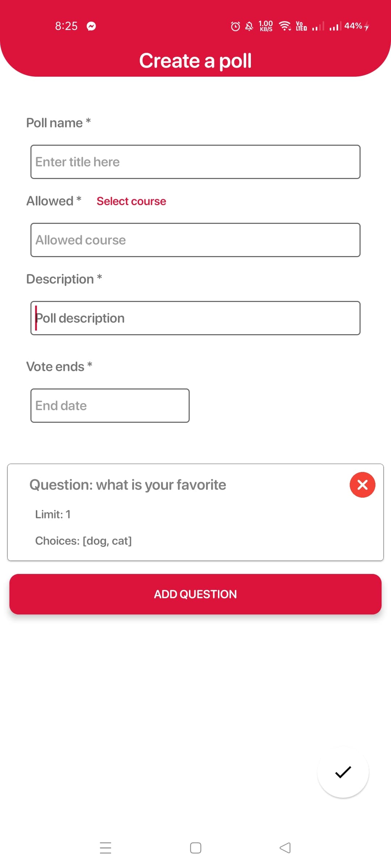
Task: Open the Allowed course field
Action: (195, 240)
